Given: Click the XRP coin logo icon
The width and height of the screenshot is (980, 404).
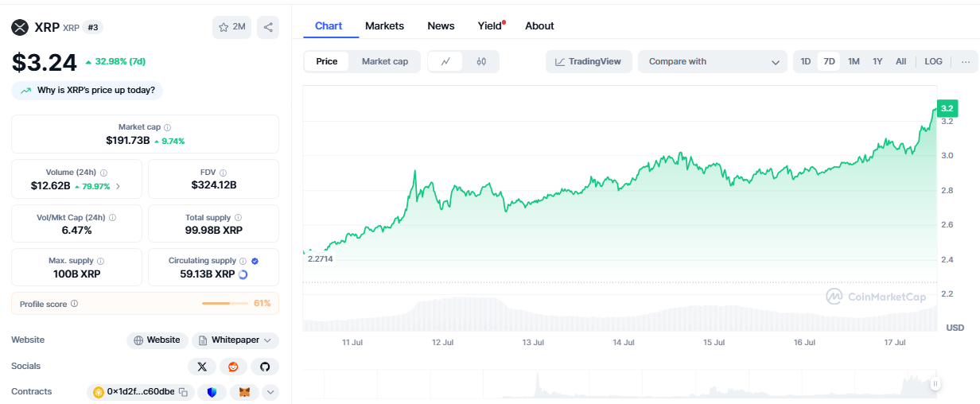Looking at the screenshot, I should tap(20, 27).
